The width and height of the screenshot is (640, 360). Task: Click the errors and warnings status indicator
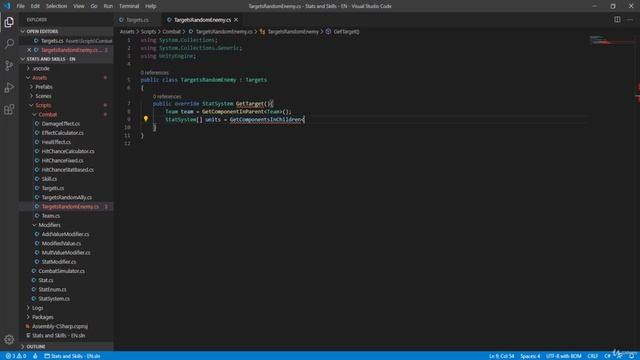coord(16,356)
